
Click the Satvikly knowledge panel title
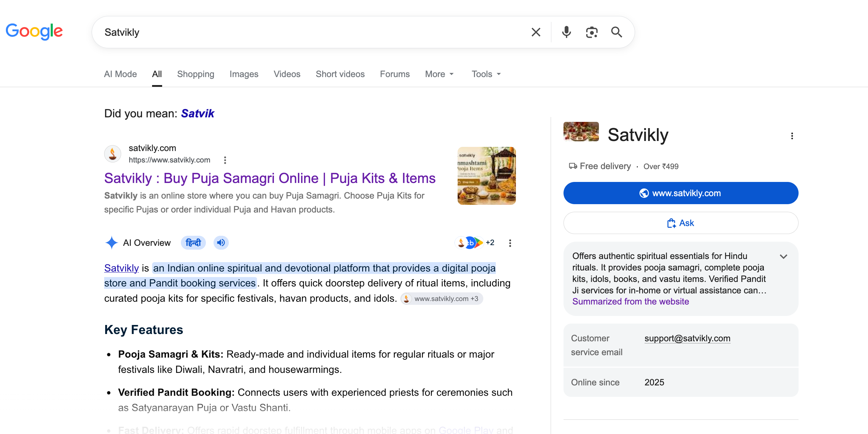click(x=638, y=135)
